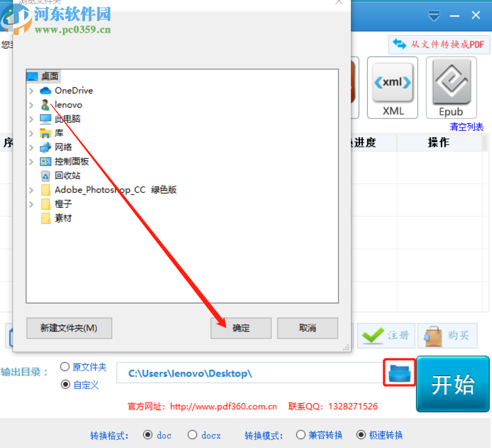Open official website link pdf360.com.cn
The image size is (492, 448).
pyautogui.click(x=223, y=407)
